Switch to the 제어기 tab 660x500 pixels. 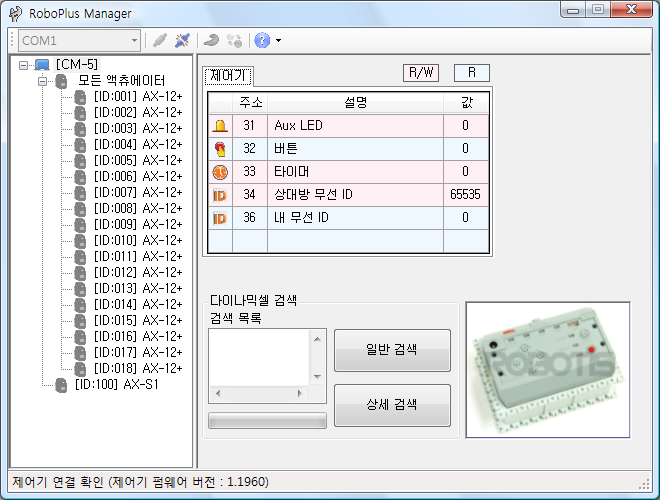click(229, 76)
